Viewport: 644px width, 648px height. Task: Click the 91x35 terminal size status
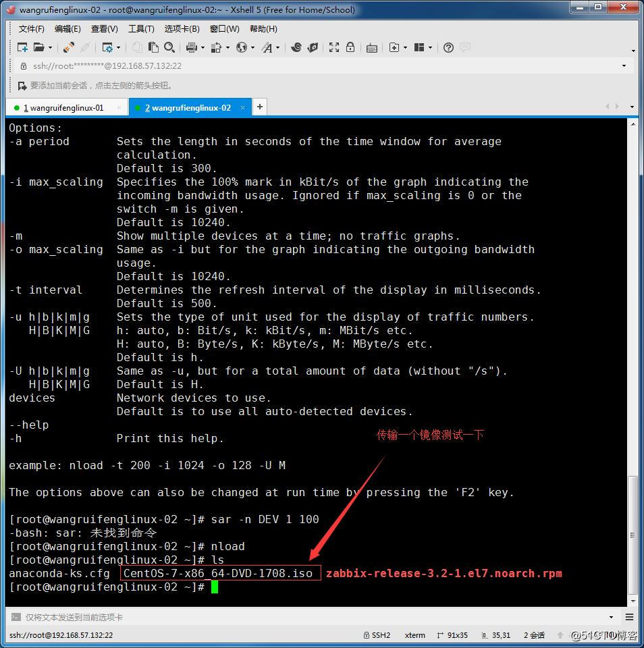[452, 635]
